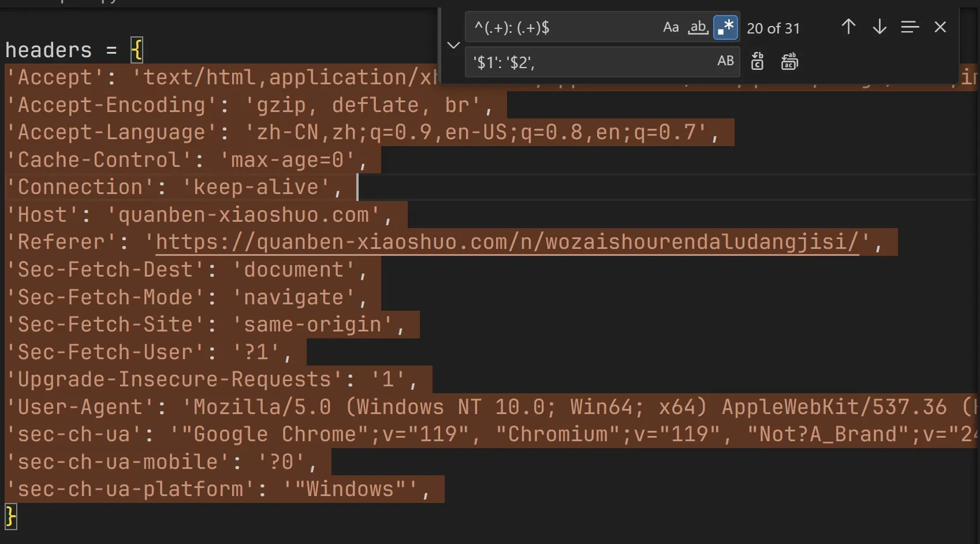Image resolution: width=980 pixels, height=544 pixels.
Task: Click the 'sec-ch-ua-mobile' key
Action: (x=118, y=462)
